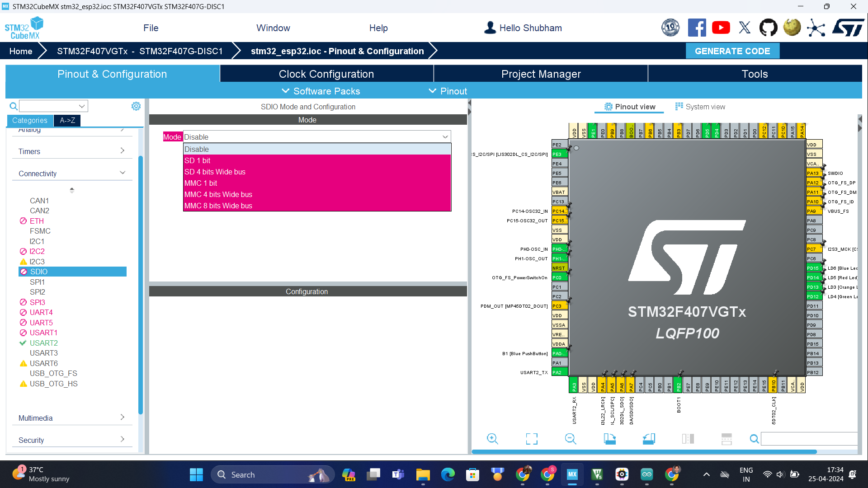
Task: Rotate the chip view clockwise
Action: tap(609, 438)
